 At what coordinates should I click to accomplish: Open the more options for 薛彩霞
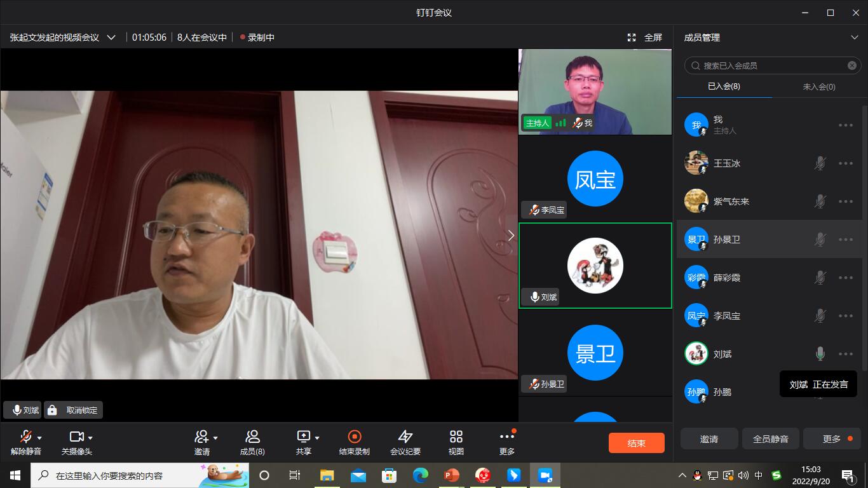pyautogui.click(x=846, y=278)
